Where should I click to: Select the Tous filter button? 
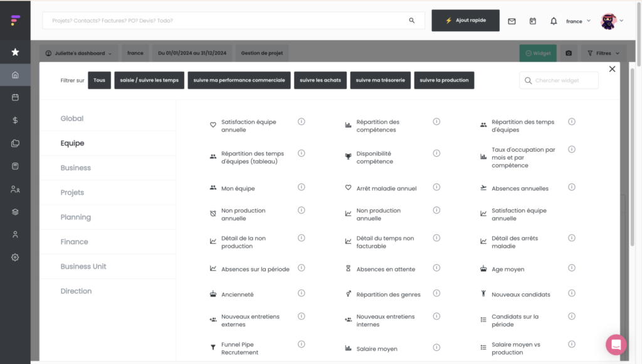99,80
